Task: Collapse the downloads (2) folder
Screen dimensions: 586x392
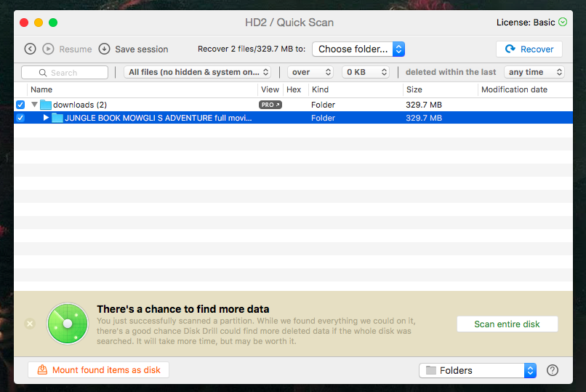Action: pos(34,105)
